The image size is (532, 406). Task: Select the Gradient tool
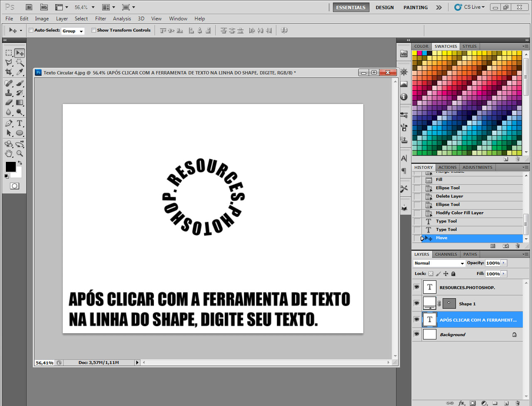click(20, 102)
